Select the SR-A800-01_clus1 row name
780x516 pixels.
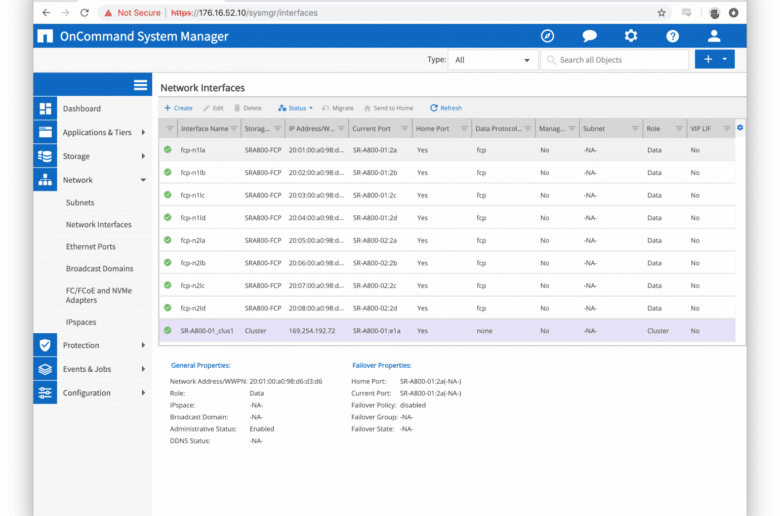pyautogui.click(x=207, y=330)
